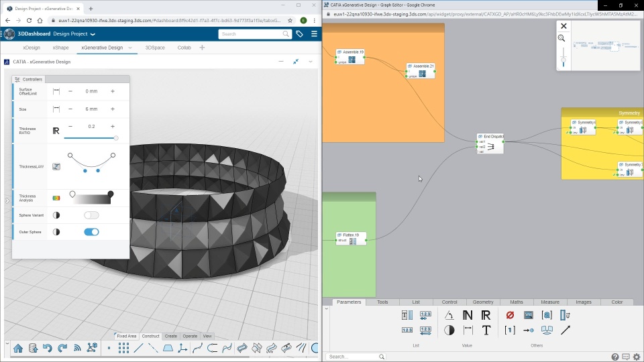This screenshot has width=644, height=362.
Task: Click the Home icon in bottom toolbar
Action: tap(18, 349)
